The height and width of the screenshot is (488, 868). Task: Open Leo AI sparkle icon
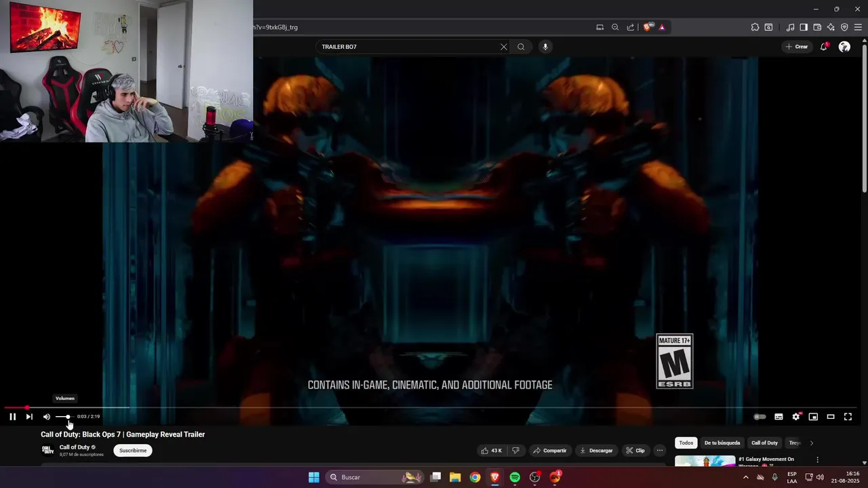(831, 27)
